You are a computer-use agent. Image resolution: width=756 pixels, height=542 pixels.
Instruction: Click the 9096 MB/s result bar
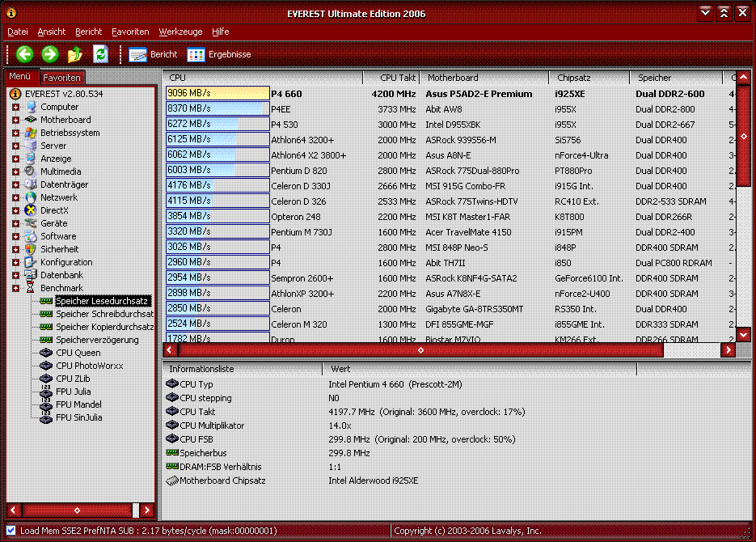pyautogui.click(x=218, y=93)
